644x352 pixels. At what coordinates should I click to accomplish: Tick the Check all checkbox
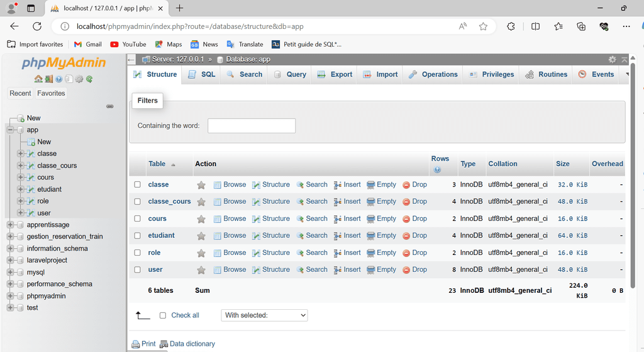pyautogui.click(x=163, y=315)
